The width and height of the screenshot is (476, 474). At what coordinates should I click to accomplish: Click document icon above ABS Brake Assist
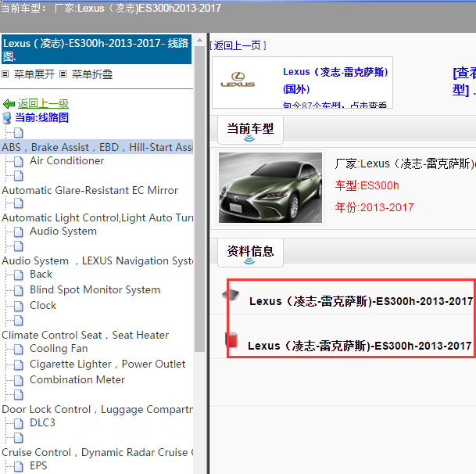pyautogui.click(x=19, y=133)
